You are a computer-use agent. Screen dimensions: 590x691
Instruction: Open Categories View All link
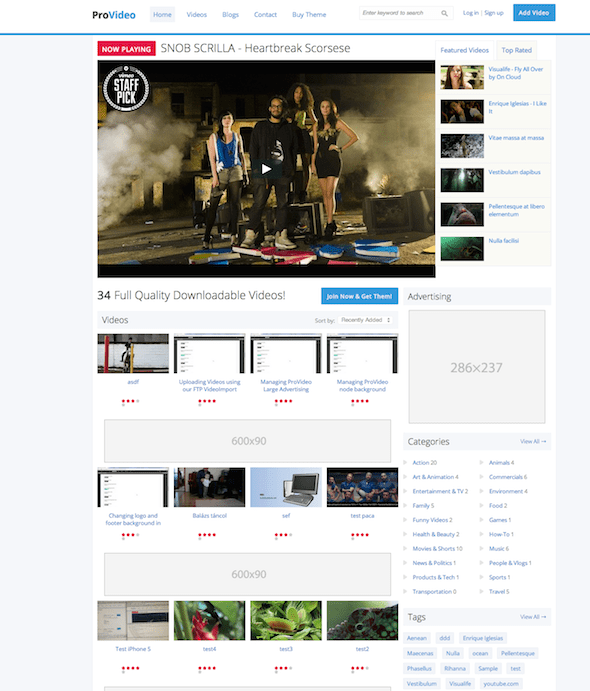click(533, 441)
